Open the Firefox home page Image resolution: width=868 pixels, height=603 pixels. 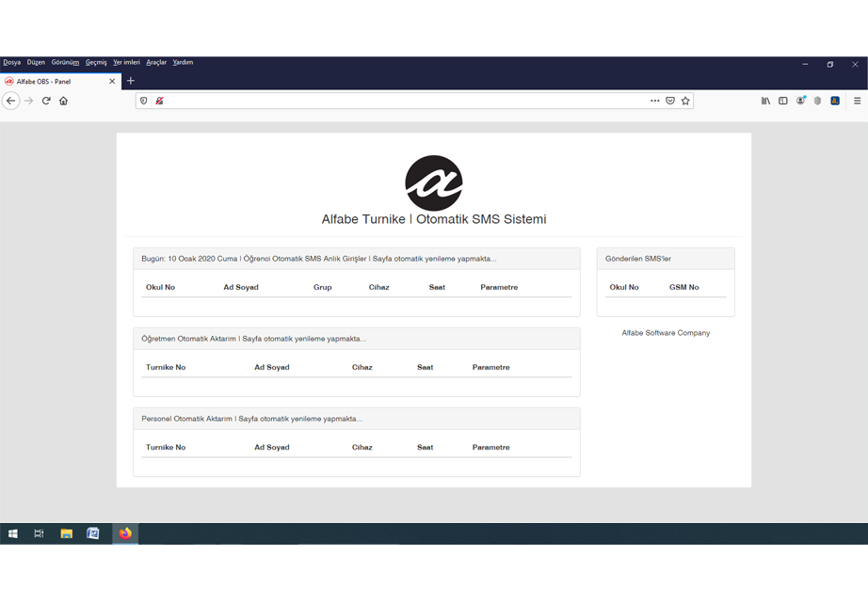(64, 101)
